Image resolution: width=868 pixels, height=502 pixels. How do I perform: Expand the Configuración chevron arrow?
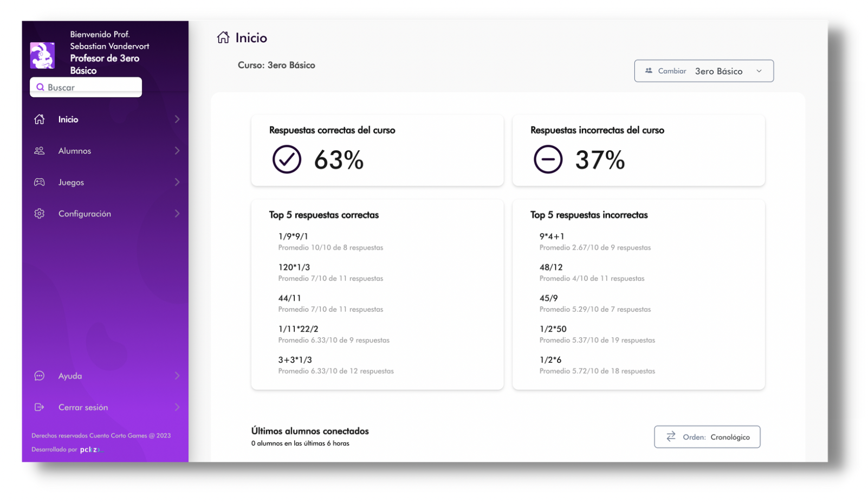[x=177, y=214]
